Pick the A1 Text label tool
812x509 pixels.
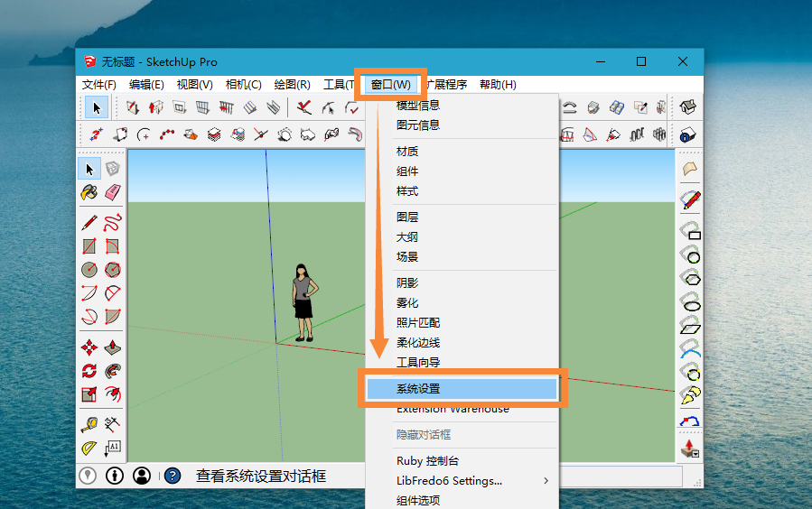[x=112, y=448]
